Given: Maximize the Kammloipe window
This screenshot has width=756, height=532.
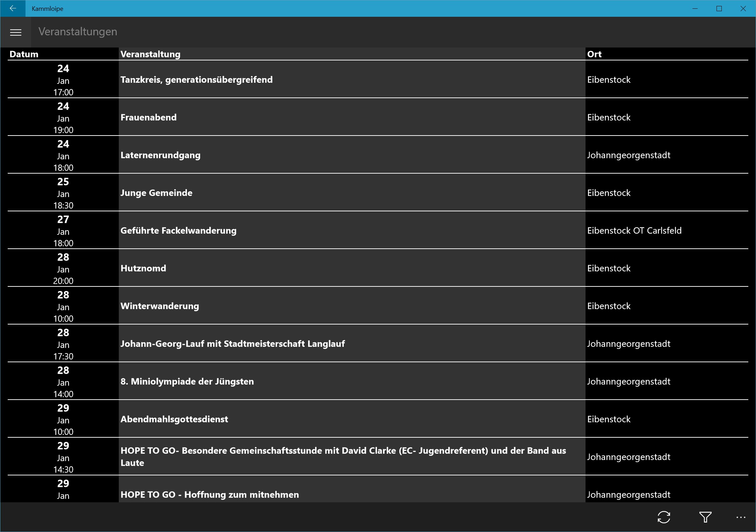Looking at the screenshot, I should point(719,8).
